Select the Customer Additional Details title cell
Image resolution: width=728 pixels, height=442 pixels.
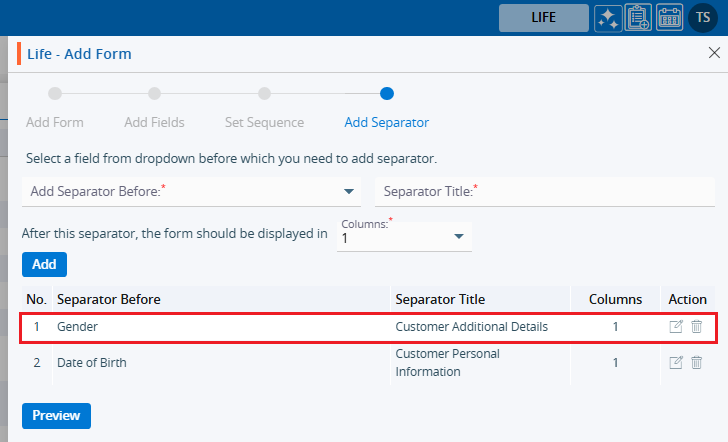click(x=472, y=326)
